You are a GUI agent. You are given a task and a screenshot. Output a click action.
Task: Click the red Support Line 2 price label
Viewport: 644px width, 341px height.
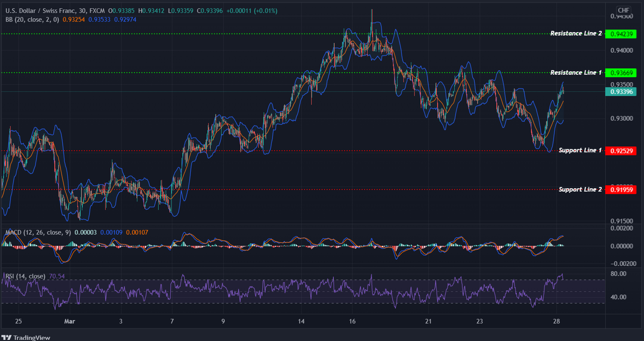coord(621,190)
